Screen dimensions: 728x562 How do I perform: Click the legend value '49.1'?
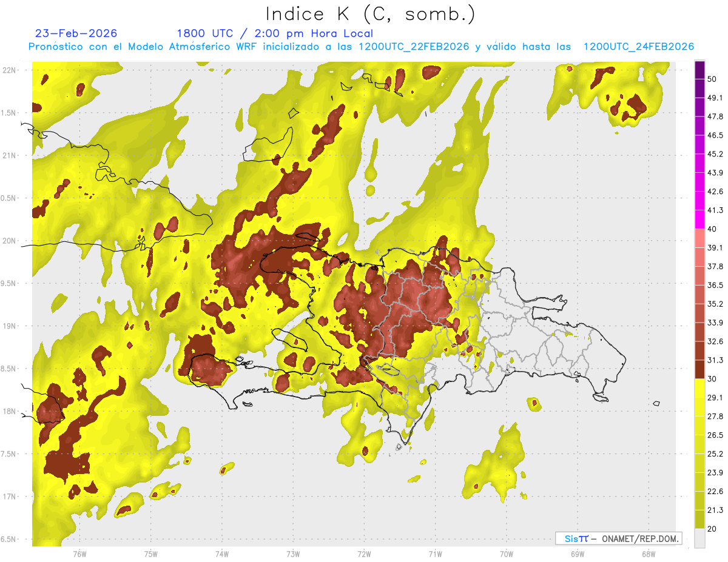point(715,98)
